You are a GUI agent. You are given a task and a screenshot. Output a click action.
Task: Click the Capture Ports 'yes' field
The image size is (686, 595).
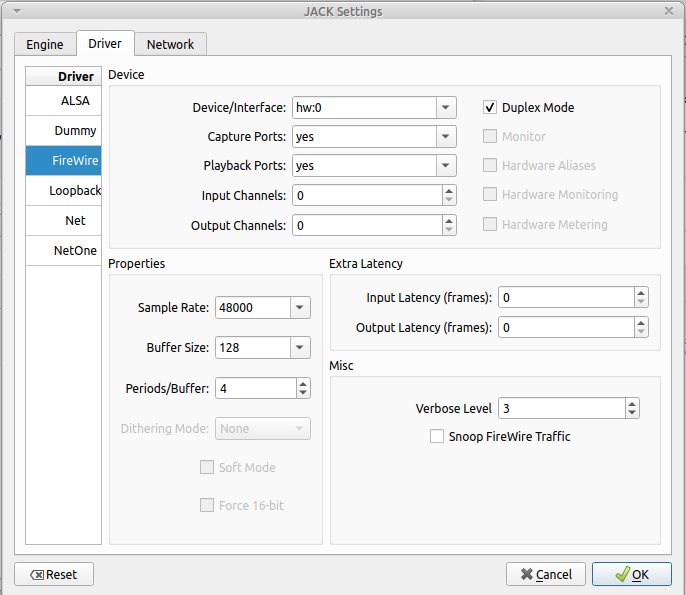(364, 136)
